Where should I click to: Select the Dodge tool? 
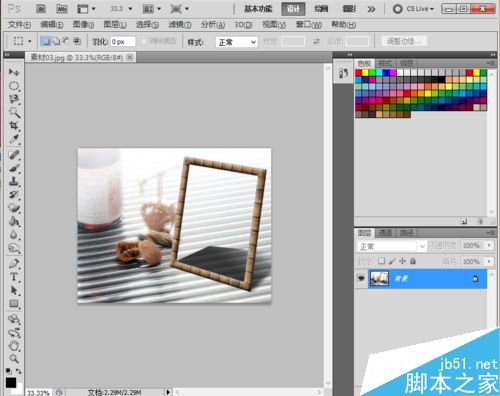point(14,248)
